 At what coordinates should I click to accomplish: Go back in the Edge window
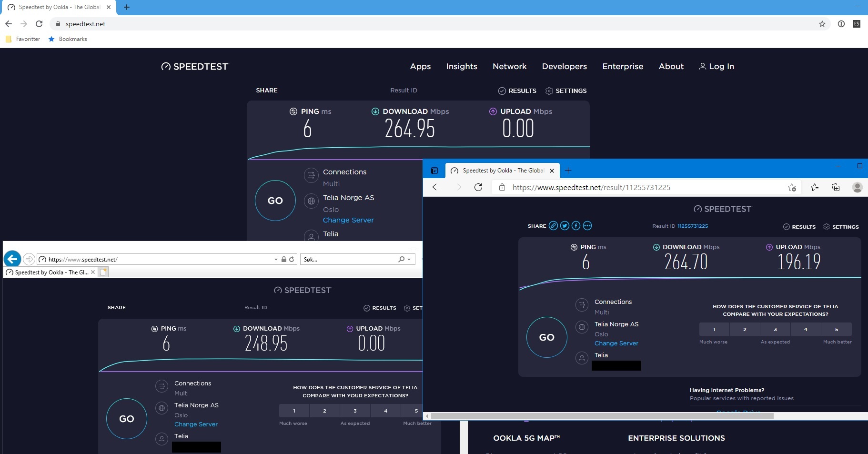click(x=436, y=187)
